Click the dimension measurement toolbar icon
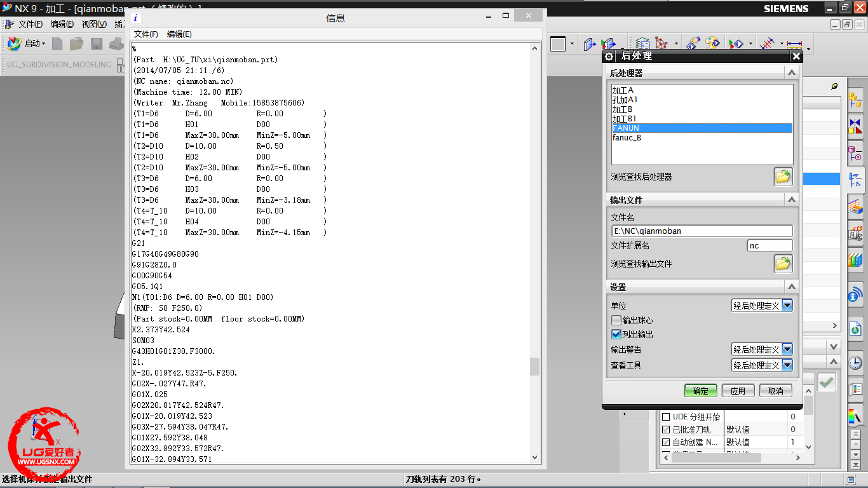868x488 pixels. tap(794, 43)
